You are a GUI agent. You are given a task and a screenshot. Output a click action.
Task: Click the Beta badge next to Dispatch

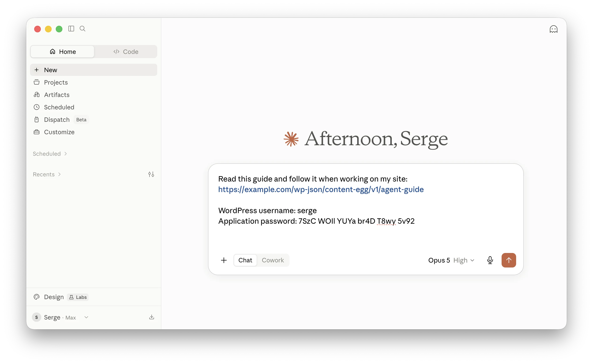coord(81,120)
